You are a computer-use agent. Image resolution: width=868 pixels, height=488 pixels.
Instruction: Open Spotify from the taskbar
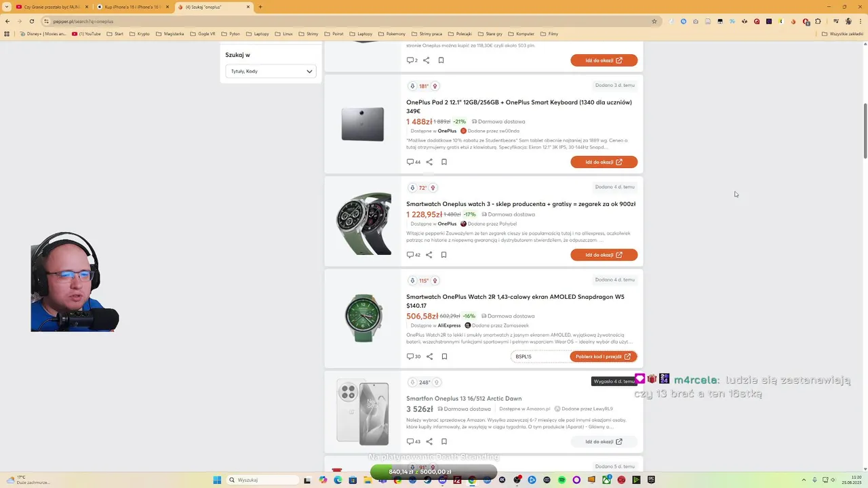(x=561, y=480)
